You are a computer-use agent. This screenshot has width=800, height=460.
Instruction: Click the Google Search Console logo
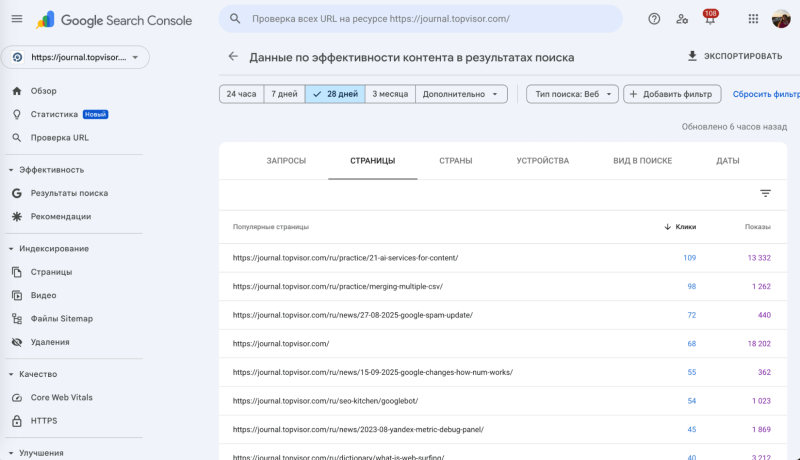[114, 20]
